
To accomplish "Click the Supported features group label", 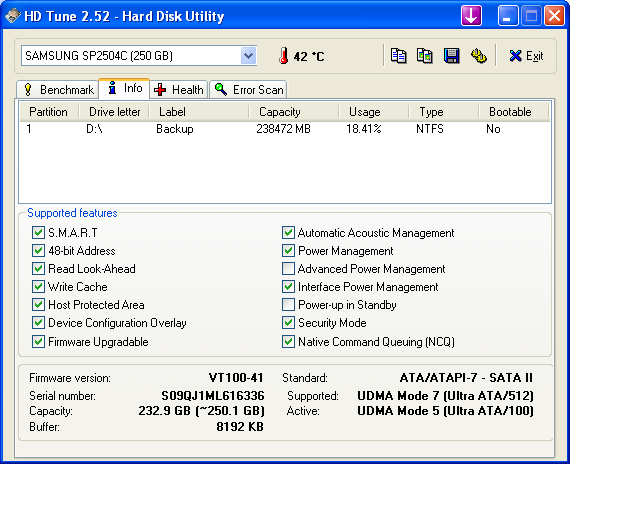I will 72,213.
